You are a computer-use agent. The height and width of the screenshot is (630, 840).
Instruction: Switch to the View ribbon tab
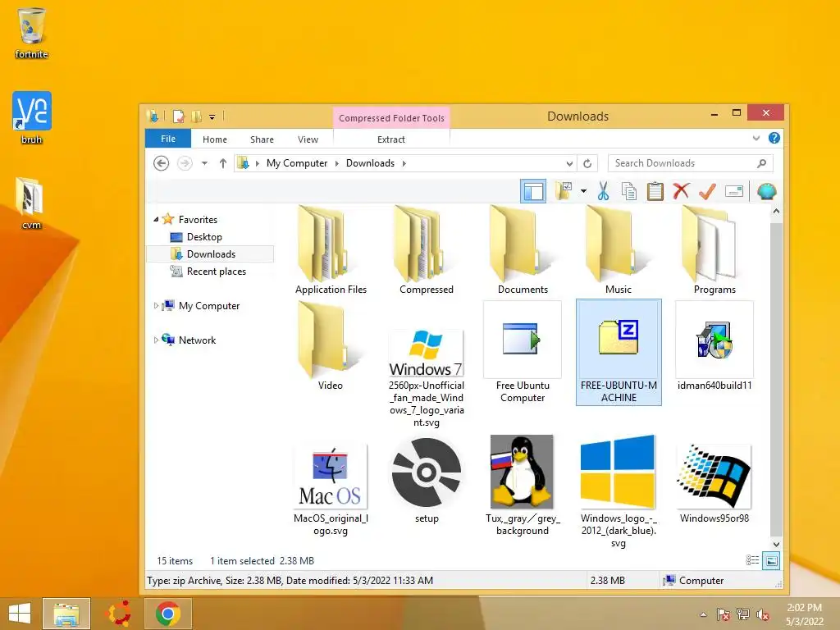tap(308, 139)
